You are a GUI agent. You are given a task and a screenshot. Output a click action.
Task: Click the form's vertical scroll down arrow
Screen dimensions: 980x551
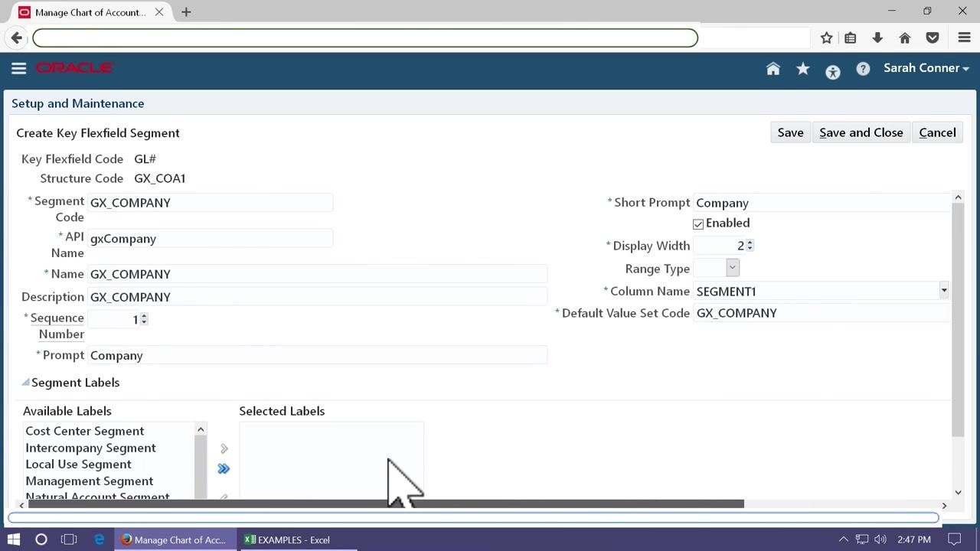click(958, 493)
